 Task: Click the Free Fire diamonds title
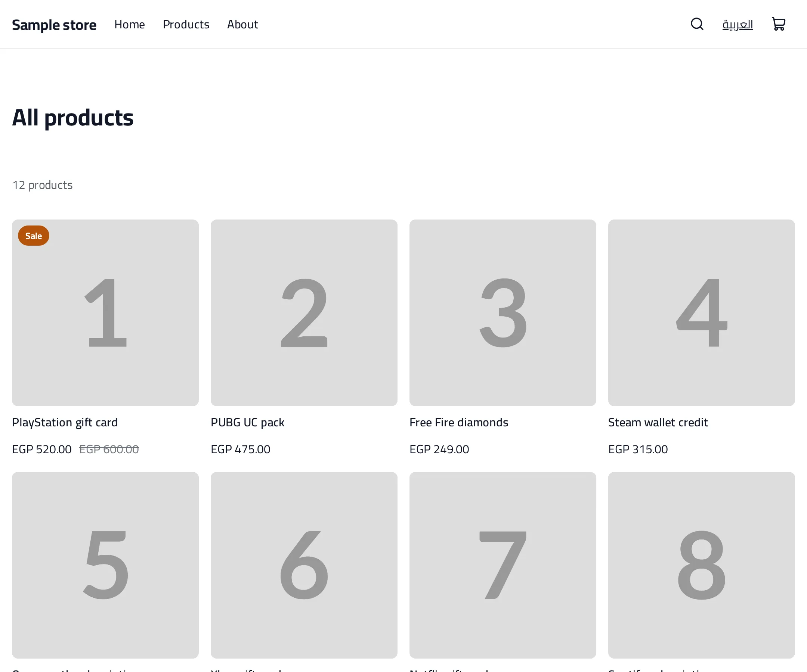point(459,422)
